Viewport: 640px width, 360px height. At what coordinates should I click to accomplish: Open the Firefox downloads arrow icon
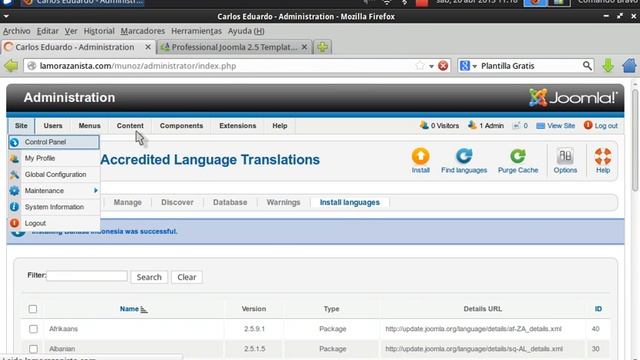(x=608, y=66)
